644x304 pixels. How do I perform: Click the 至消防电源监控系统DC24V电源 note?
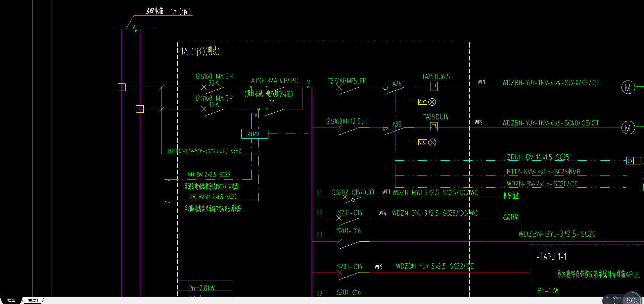coord(212,186)
